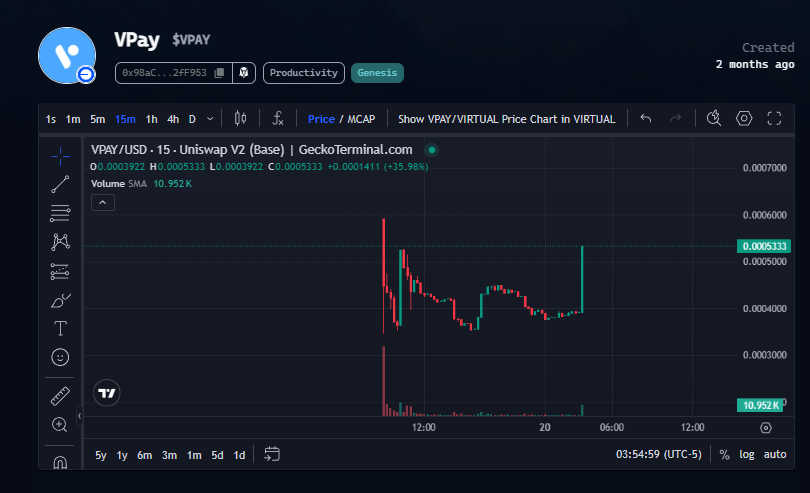Copy the 0x98aC...2fF953 contract address
This screenshot has width=810, height=493.
click(x=220, y=73)
